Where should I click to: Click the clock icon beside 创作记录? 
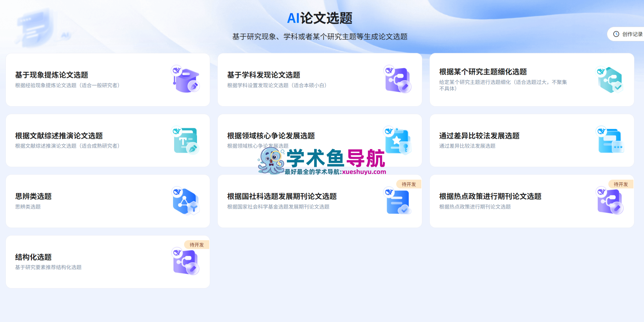(x=616, y=34)
